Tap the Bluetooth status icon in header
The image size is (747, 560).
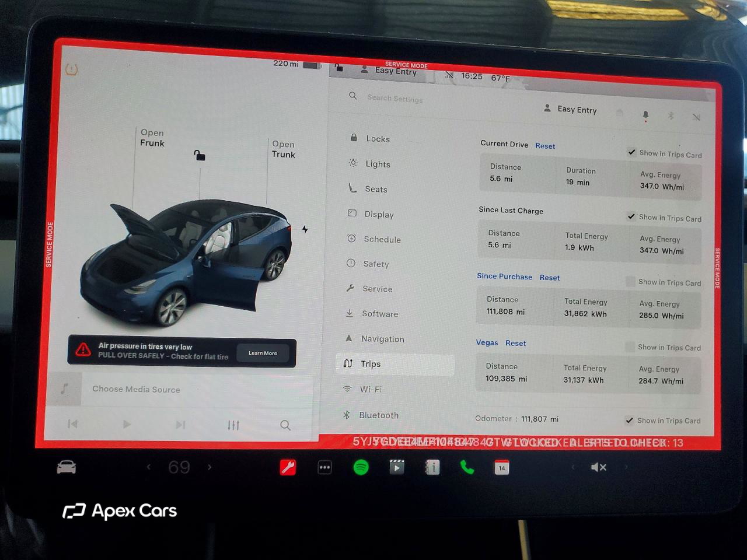[671, 116]
